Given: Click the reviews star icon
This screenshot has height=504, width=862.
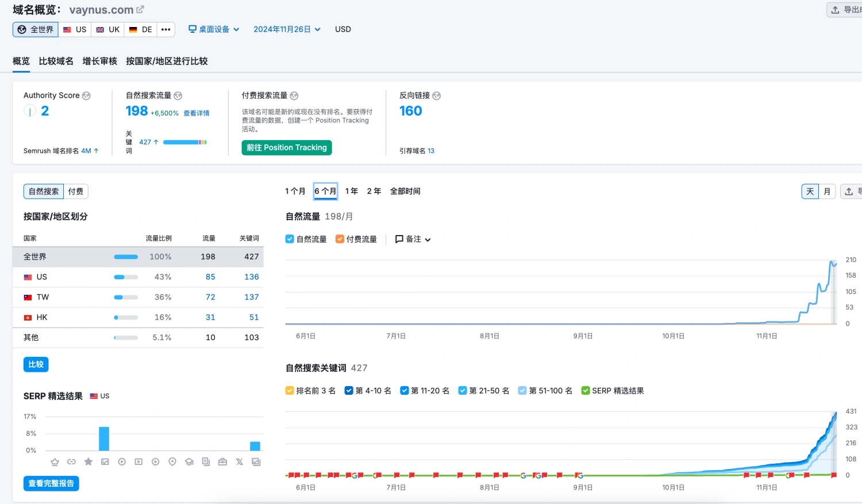Looking at the screenshot, I should [x=88, y=461].
